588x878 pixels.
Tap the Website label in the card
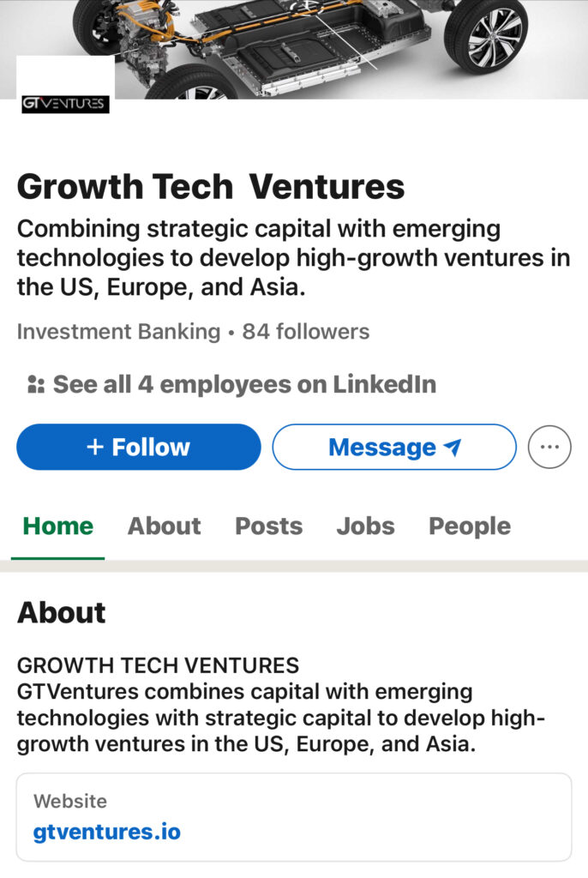click(x=70, y=801)
